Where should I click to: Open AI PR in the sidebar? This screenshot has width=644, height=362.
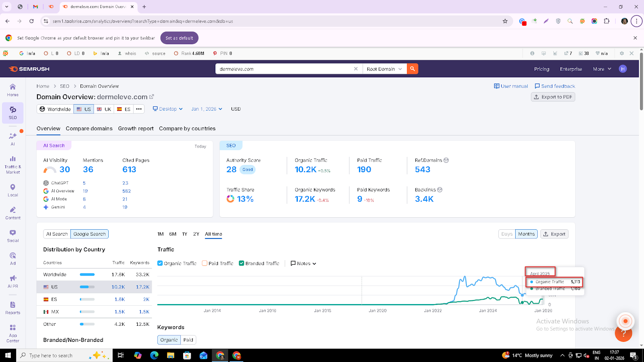pos(12,282)
